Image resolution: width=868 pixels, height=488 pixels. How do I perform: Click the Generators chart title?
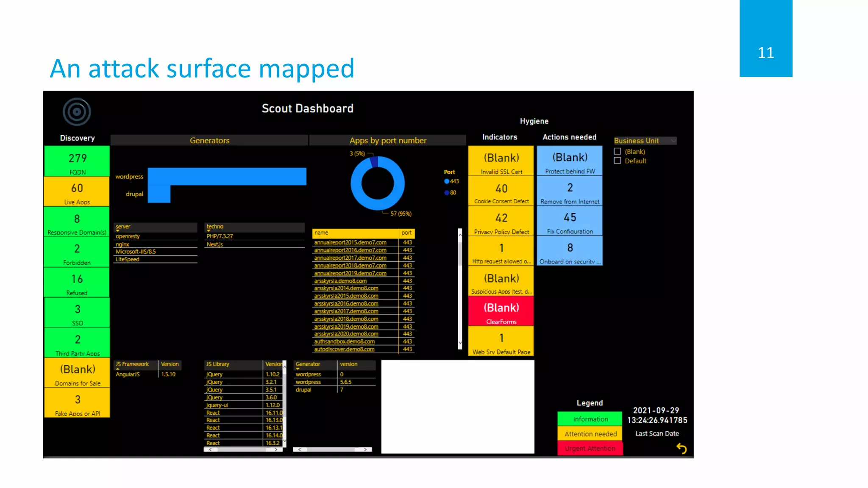click(209, 140)
